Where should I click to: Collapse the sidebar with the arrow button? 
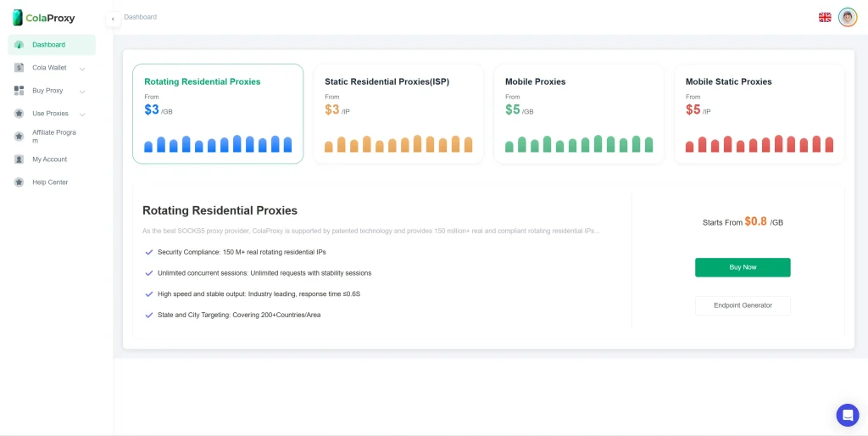(x=113, y=19)
